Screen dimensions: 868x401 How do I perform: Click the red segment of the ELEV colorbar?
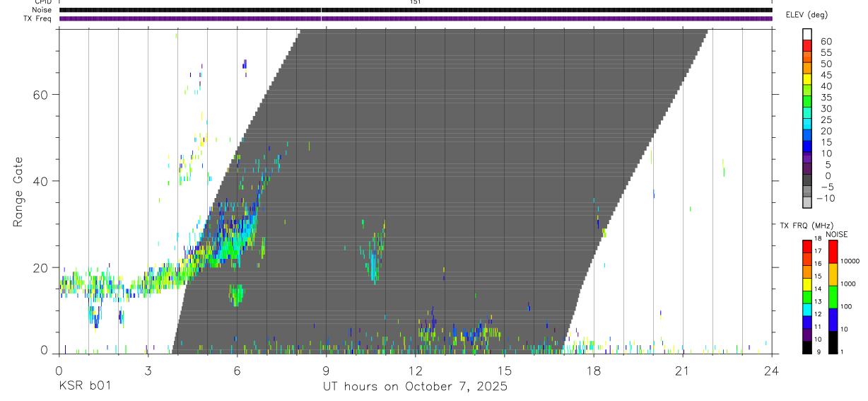point(807,47)
